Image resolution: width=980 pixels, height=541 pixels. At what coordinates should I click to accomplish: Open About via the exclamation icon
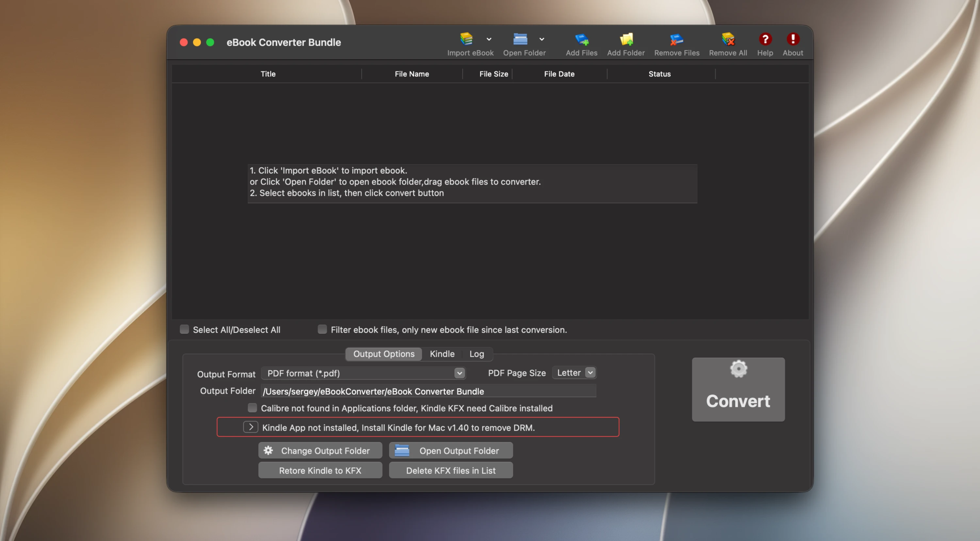793,39
